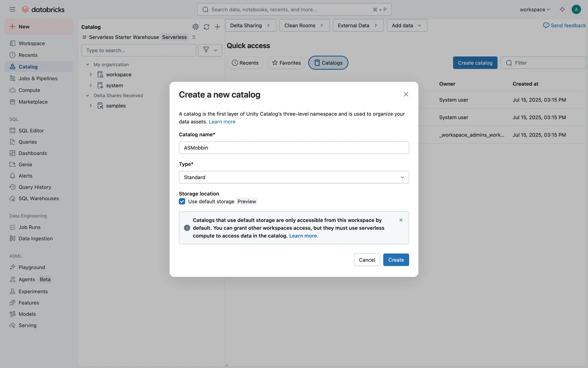Image resolution: width=588 pixels, height=368 pixels.
Task: Open the Type dropdown set to Standard
Action: coord(294,177)
